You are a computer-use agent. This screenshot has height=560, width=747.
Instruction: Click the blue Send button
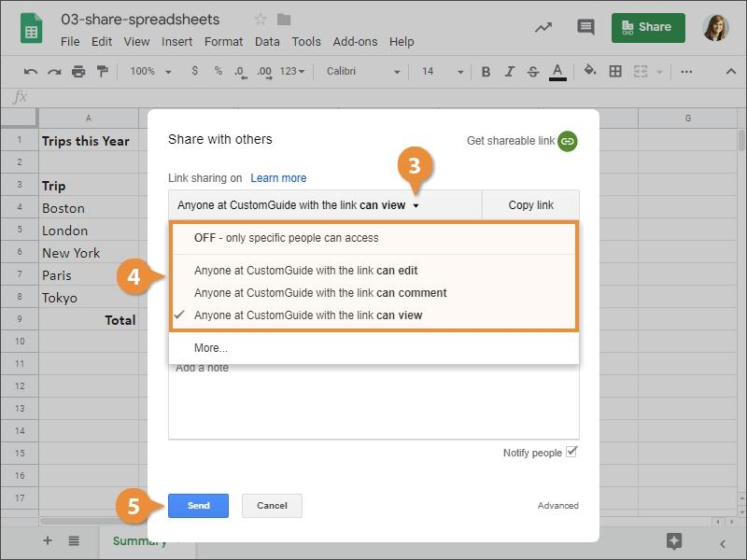coord(198,506)
